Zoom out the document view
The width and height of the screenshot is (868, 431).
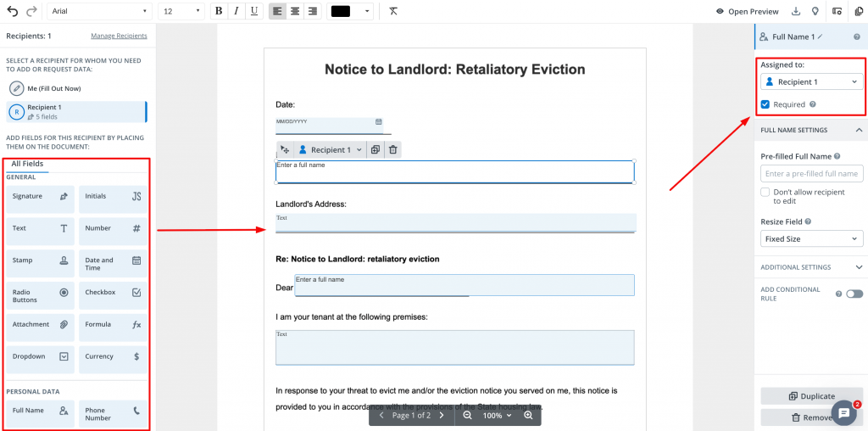click(468, 416)
